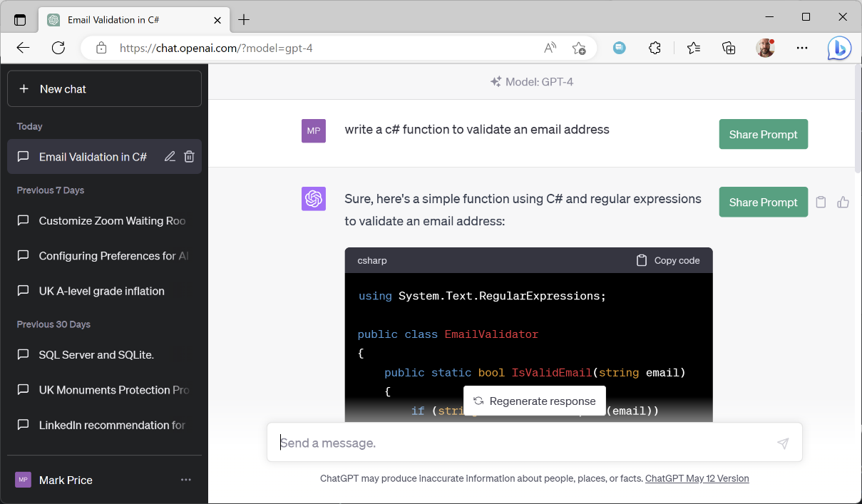Go back to the previous page
The height and width of the screenshot is (504, 862).
click(x=23, y=48)
